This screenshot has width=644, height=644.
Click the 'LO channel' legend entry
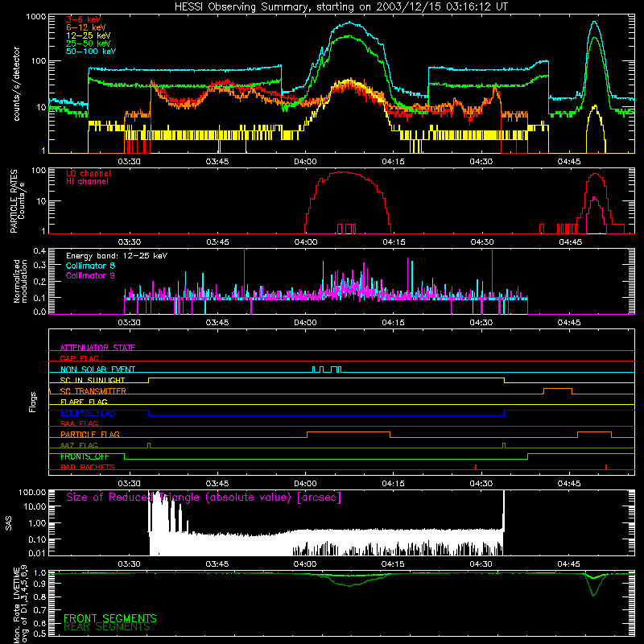pyautogui.click(x=89, y=173)
